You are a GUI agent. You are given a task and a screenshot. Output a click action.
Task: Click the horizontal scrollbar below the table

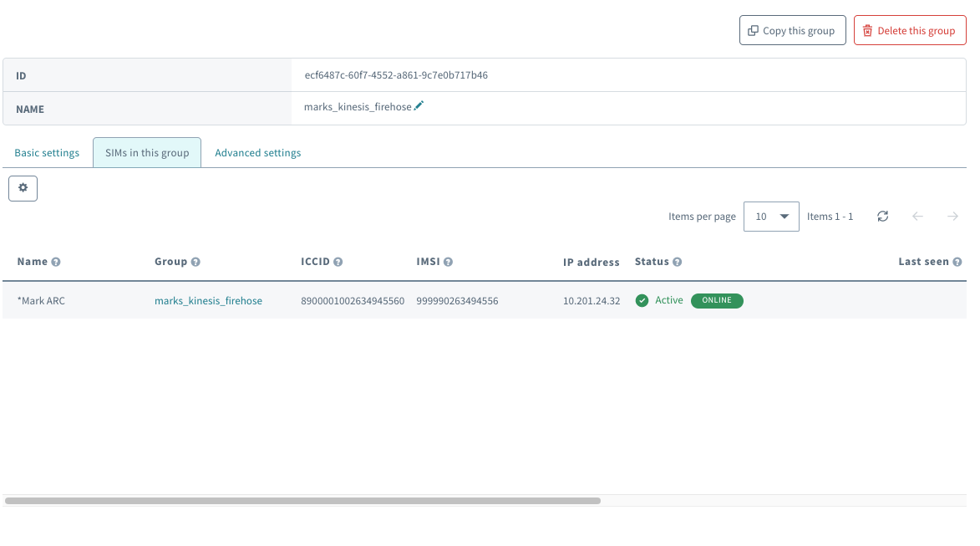pyautogui.click(x=305, y=500)
